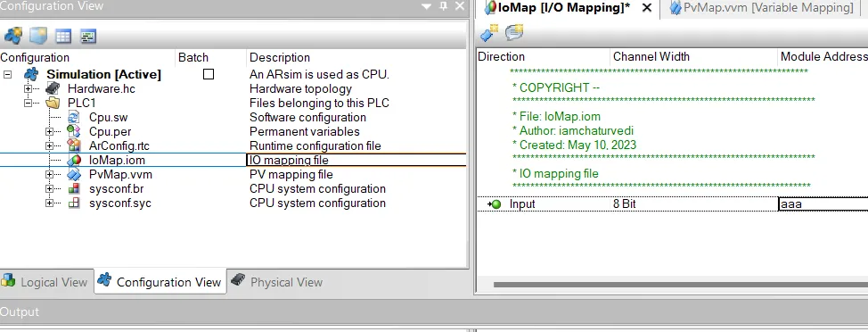Click the sysconf.syc file icon
The height and width of the screenshot is (332, 868).
coord(74,203)
